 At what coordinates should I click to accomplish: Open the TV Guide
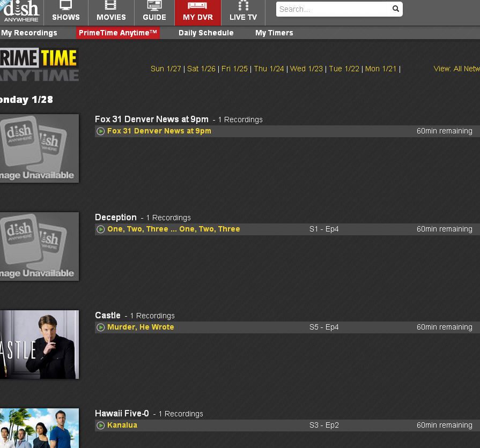tap(154, 12)
